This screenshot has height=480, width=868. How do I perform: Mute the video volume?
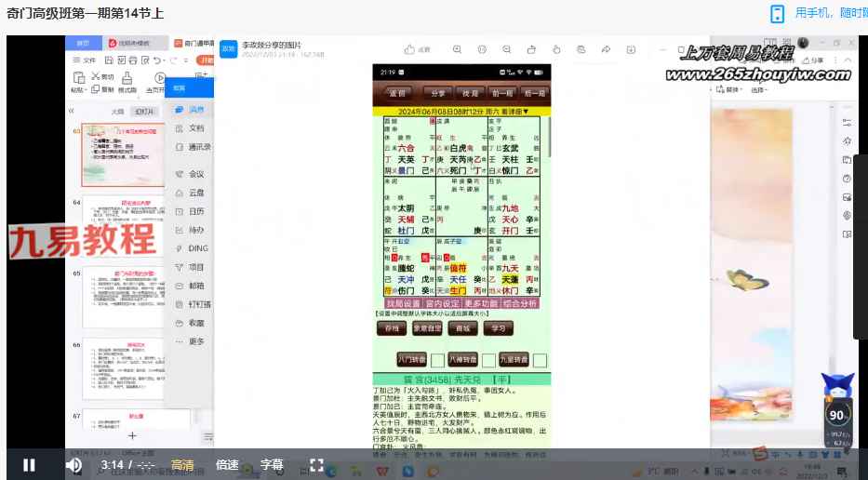73,465
